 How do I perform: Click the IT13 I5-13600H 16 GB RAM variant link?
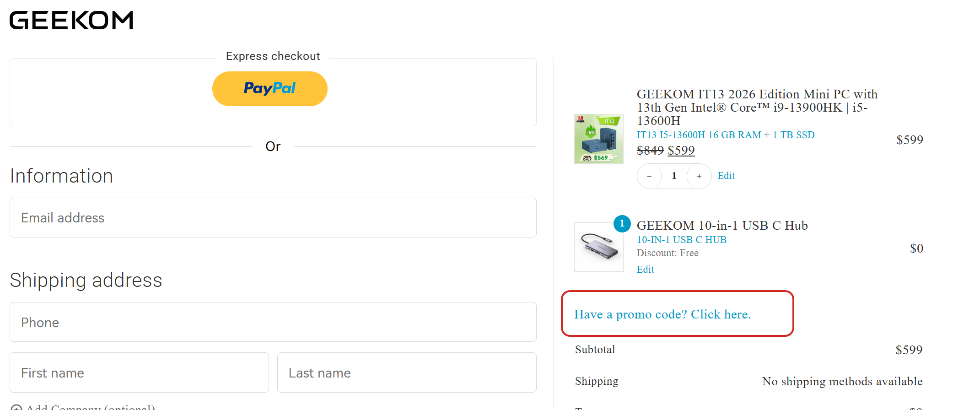725,135
